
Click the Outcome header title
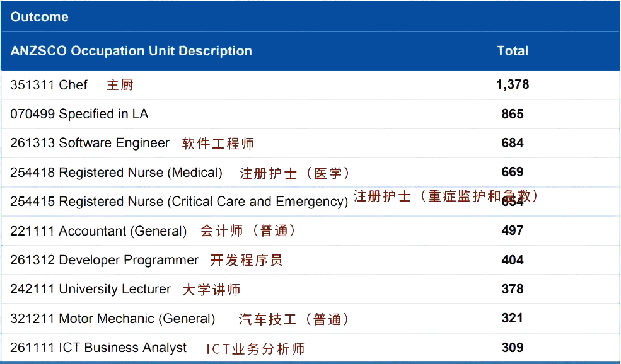pyautogui.click(x=39, y=17)
